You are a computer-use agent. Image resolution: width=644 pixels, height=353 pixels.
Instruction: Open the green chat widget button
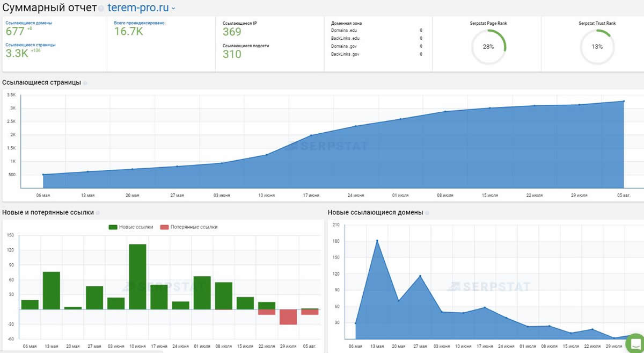635,343
